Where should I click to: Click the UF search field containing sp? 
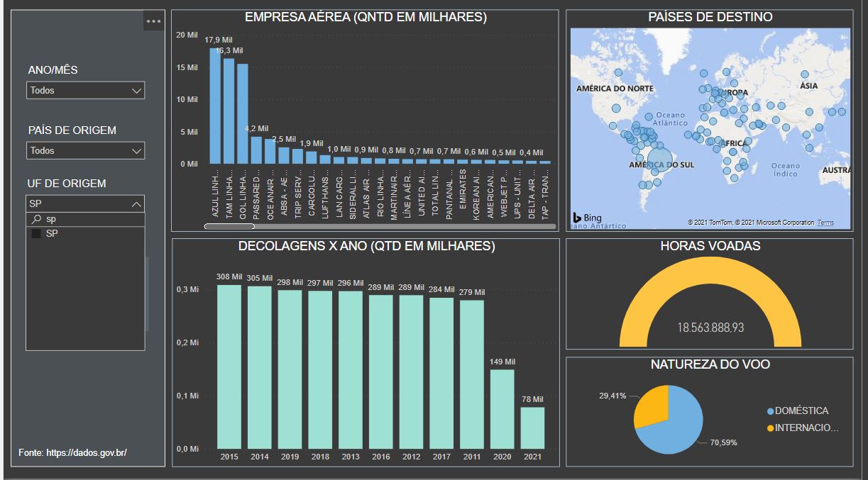tap(85, 220)
